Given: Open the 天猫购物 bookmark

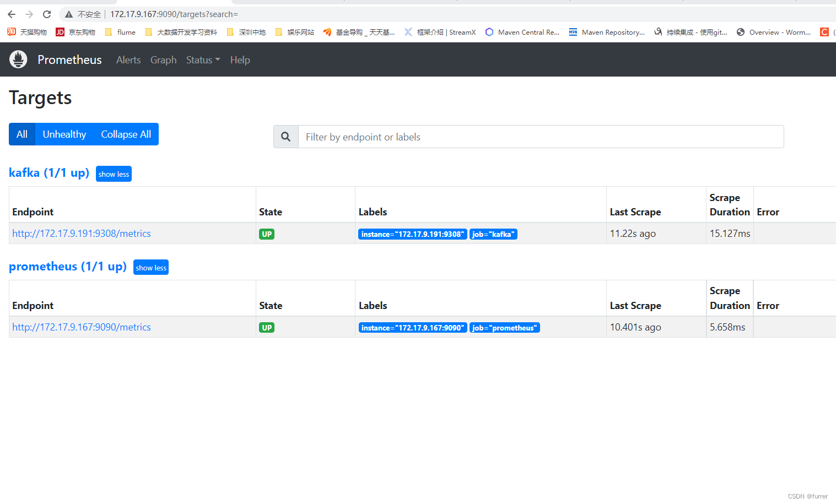Looking at the screenshot, I should click(x=27, y=32).
